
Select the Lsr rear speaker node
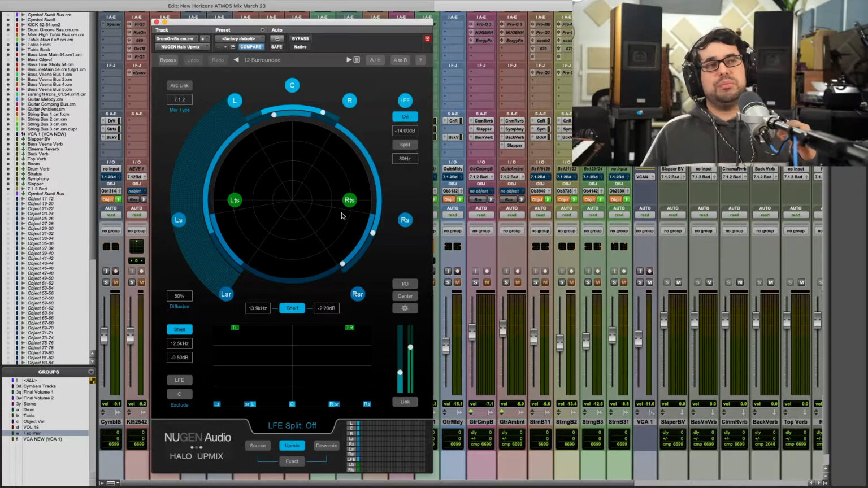coord(226,294)
